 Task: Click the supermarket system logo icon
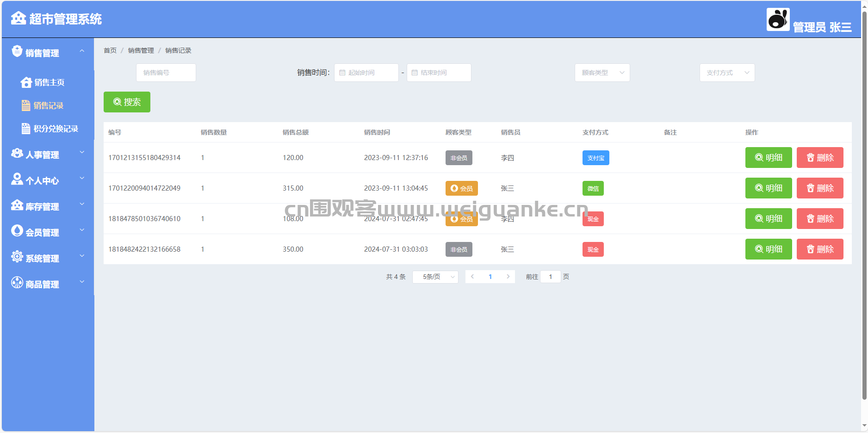click(x=19, y=19)
